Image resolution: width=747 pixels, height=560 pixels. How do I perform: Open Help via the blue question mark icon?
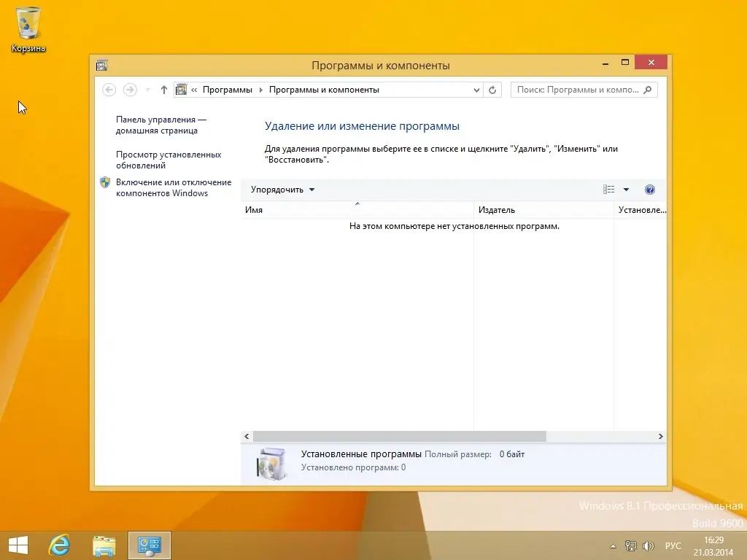pyautogui.click(x=649, y=189)
